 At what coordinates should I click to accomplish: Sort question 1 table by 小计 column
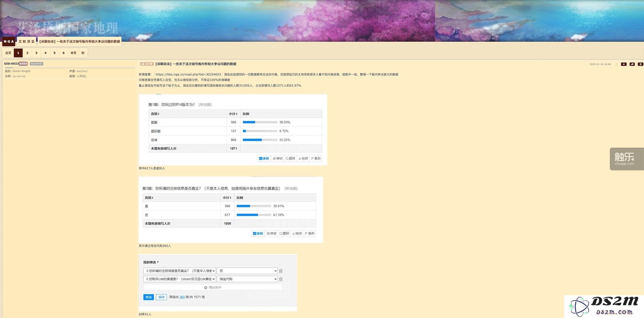233,114
